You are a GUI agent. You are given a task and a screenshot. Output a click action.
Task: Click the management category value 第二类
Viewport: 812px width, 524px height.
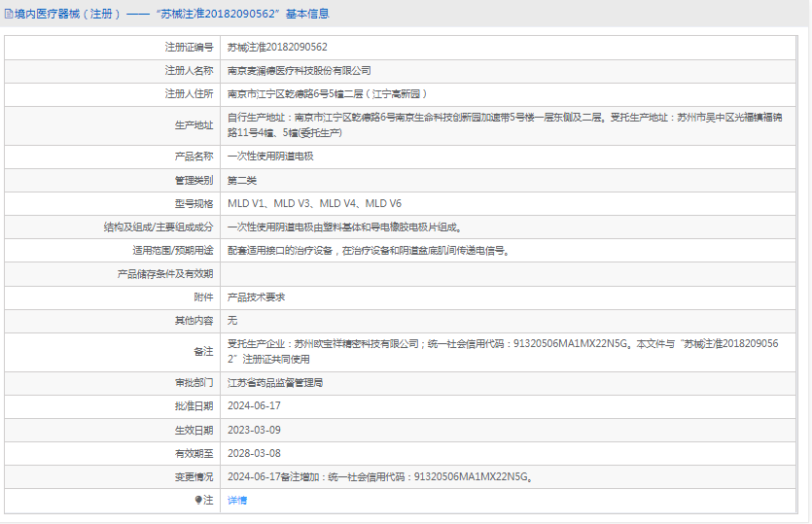[242, 180]
